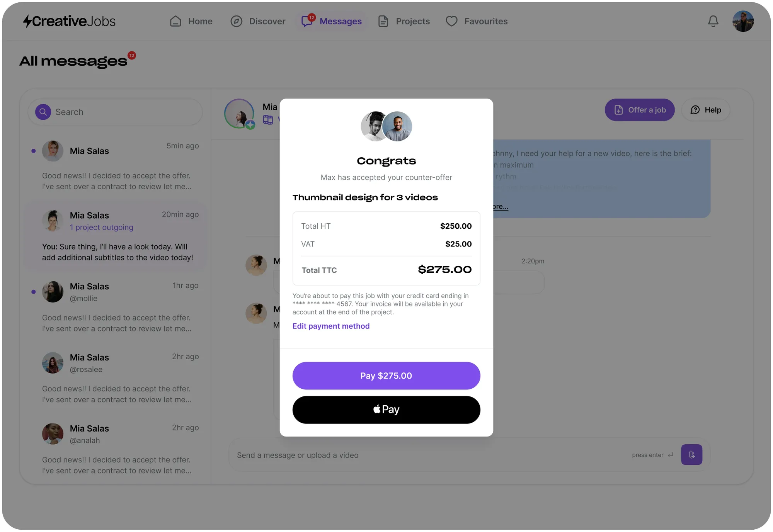
Task: Click the Search messages input field
Action: pyautogui.click(x=115, y=112)
